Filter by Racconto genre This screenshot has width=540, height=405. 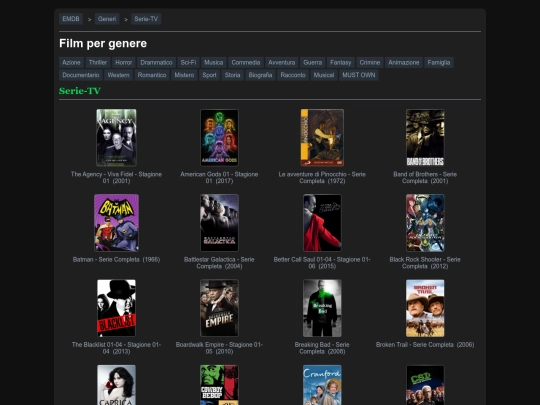[x=293, y=75]
